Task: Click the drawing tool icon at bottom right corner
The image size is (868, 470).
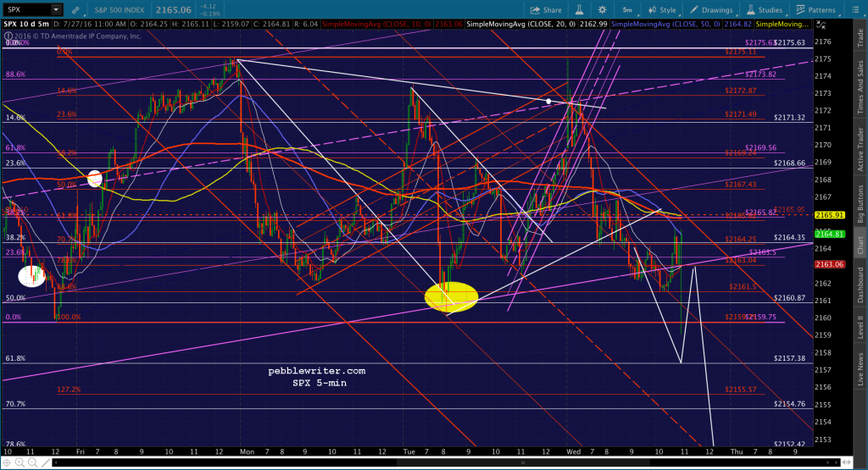Action: click(845, 462)
